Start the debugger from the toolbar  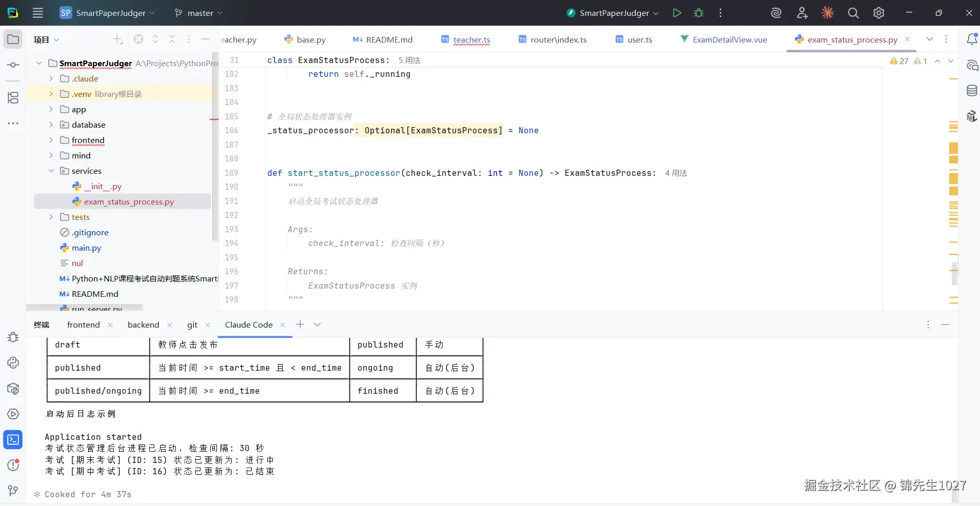click(698, 13)
